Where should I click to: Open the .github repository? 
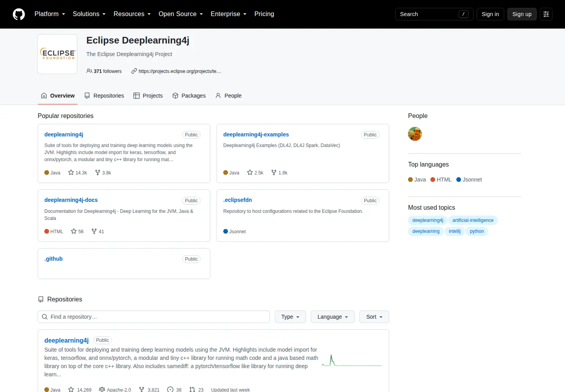[x=53, y=259]
